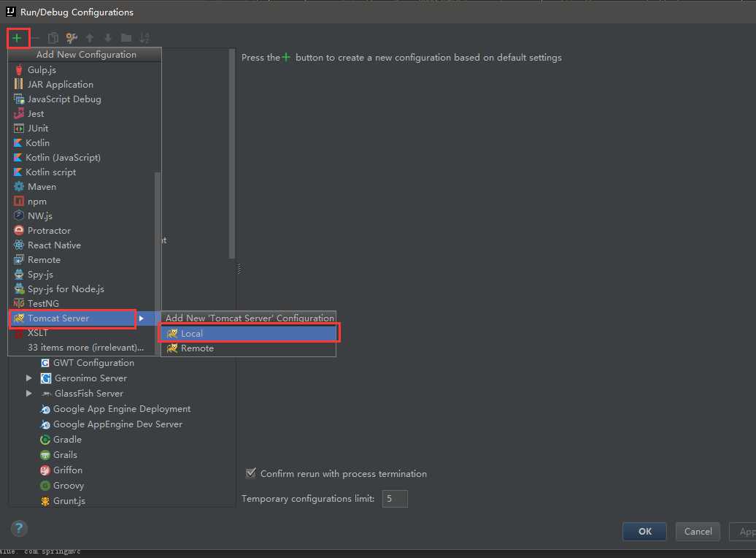Click the Move Down arrow icon
Screen dimensions: 756x558
coord(108,38)
